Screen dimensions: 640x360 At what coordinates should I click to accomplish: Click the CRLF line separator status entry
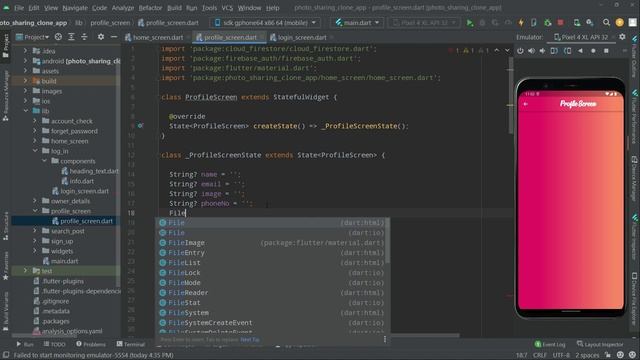pos(540,355)
